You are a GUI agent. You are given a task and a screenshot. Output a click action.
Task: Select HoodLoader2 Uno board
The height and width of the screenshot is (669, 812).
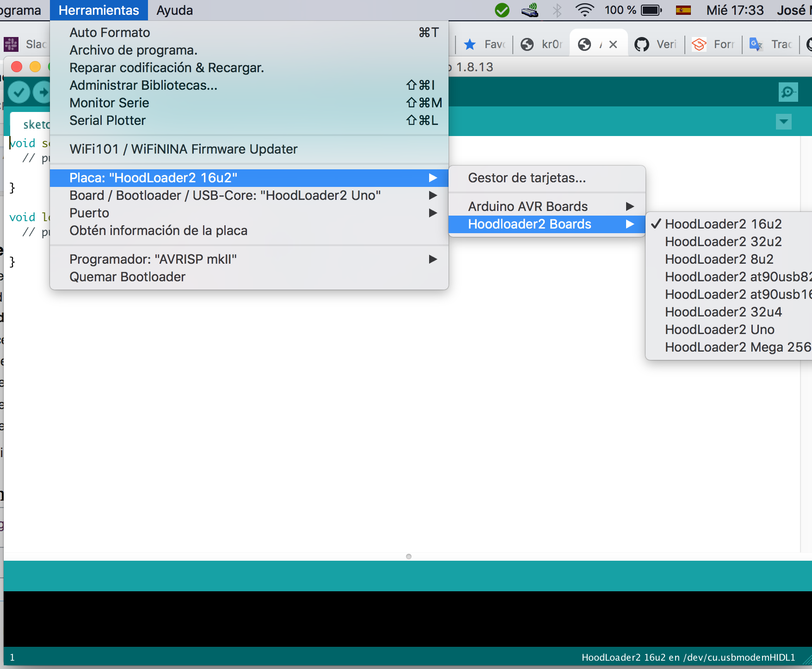(x=729, y=329)
